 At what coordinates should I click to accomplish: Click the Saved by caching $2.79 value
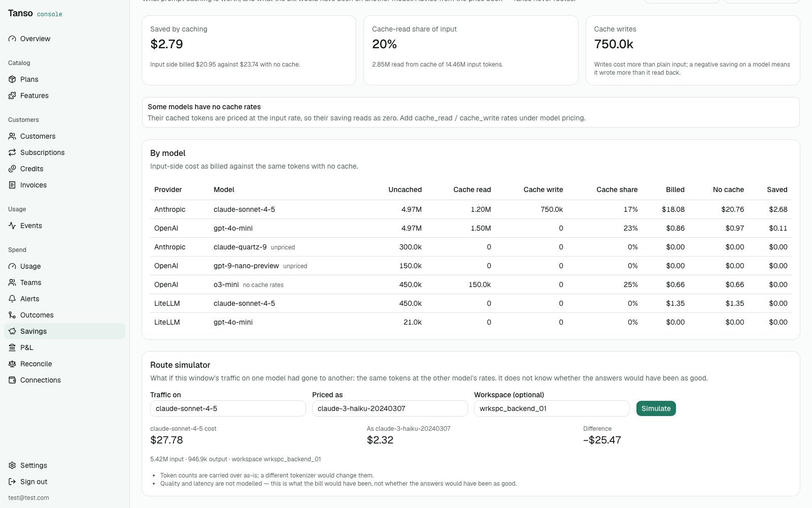pyautogui.click(x=166, y=44)
